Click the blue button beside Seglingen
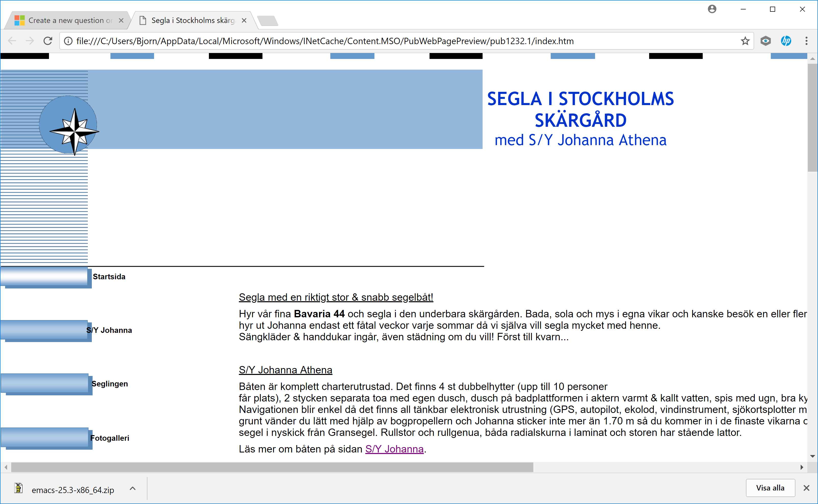818x504 pixels. pyautogui.click(x=47, y=384)
